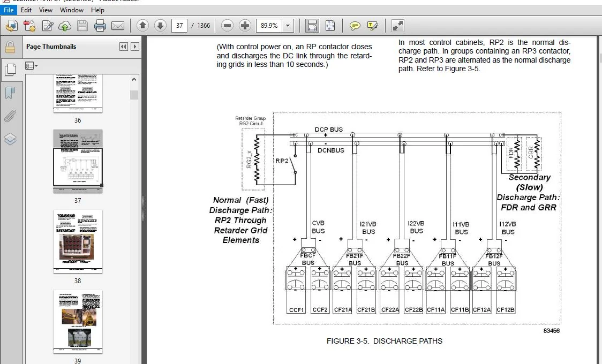Zoom in with the plus button

click(245, 26)
